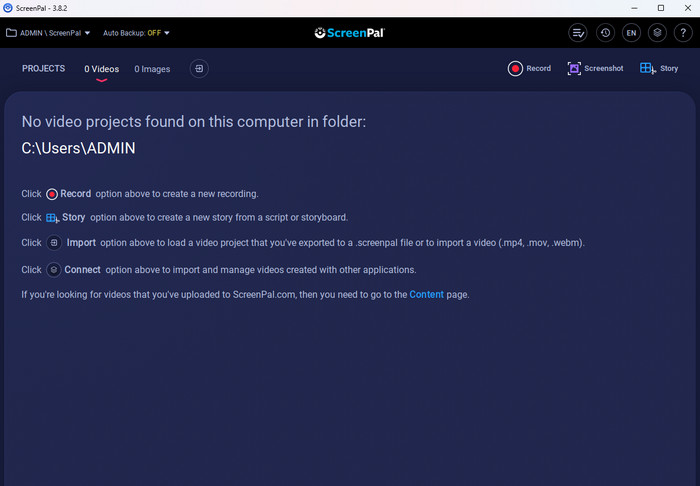Click the 'No video projects found' heading
The height and width of the screenshot is (486, 700).
[194, 122]
